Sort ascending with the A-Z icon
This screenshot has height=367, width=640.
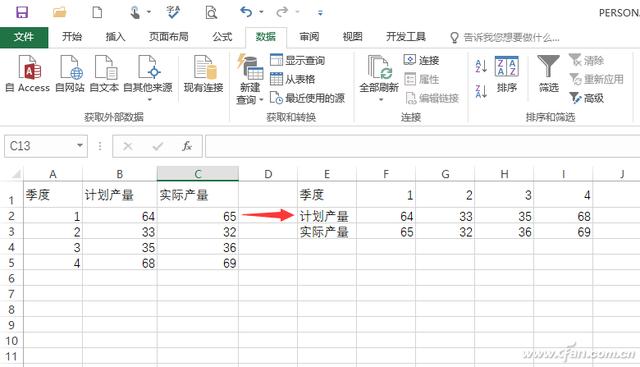point(481,66)
